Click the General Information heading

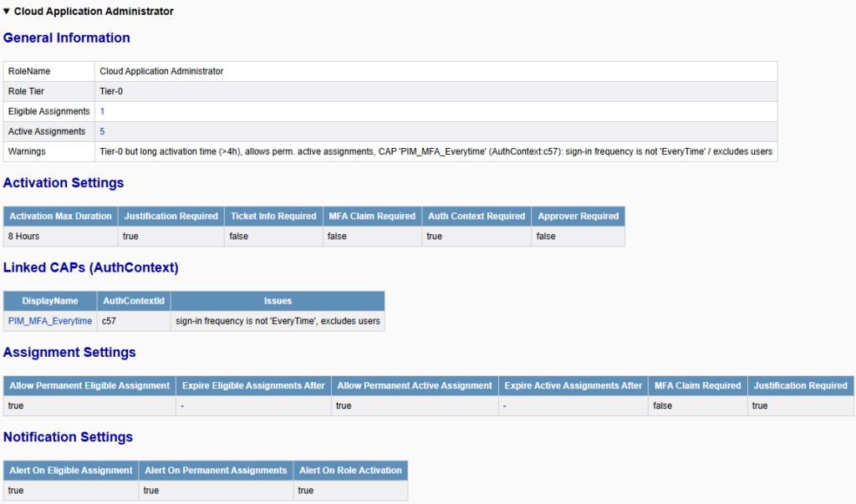point(66,38)
